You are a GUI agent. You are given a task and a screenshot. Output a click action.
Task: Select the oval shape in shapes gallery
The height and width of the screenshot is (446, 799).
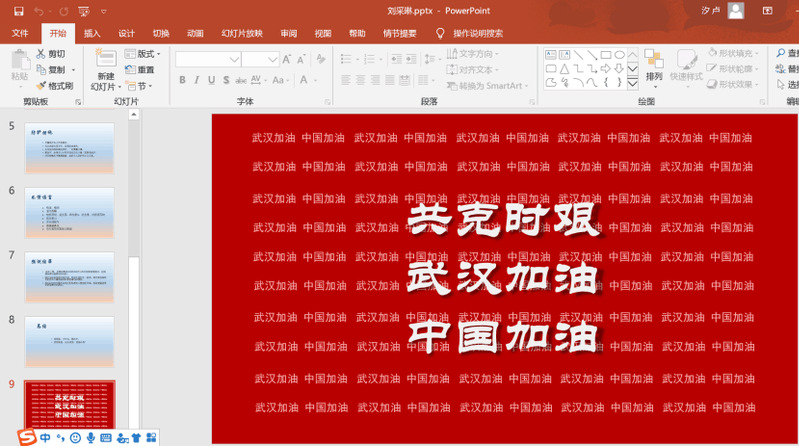619,55
